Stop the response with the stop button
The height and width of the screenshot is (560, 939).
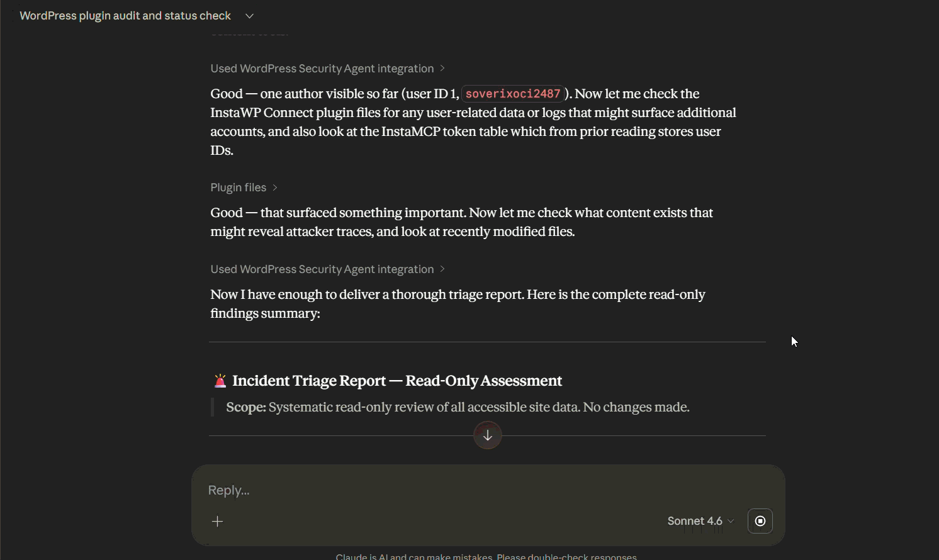(x=760, y=521)
